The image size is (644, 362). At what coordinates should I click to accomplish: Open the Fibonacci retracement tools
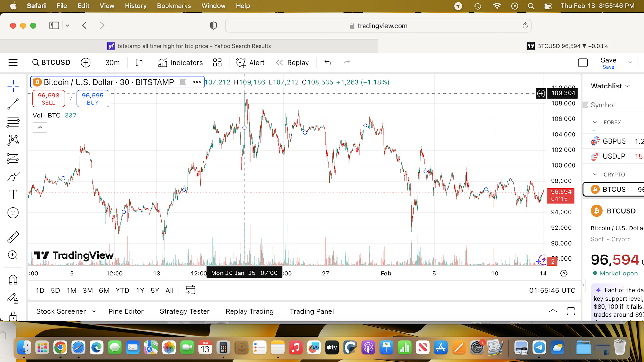[x=13, y=122]
